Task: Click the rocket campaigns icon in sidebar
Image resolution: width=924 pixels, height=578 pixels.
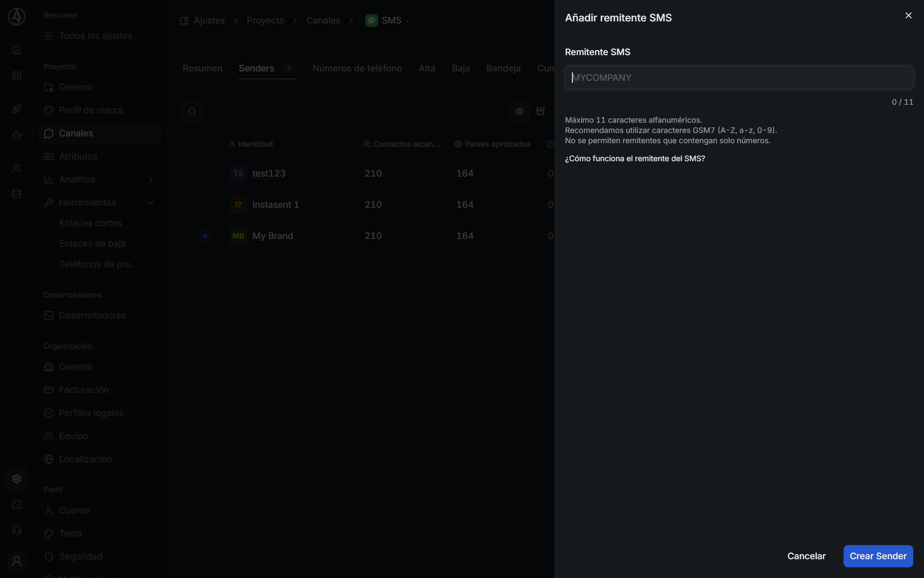Action: 17,109
